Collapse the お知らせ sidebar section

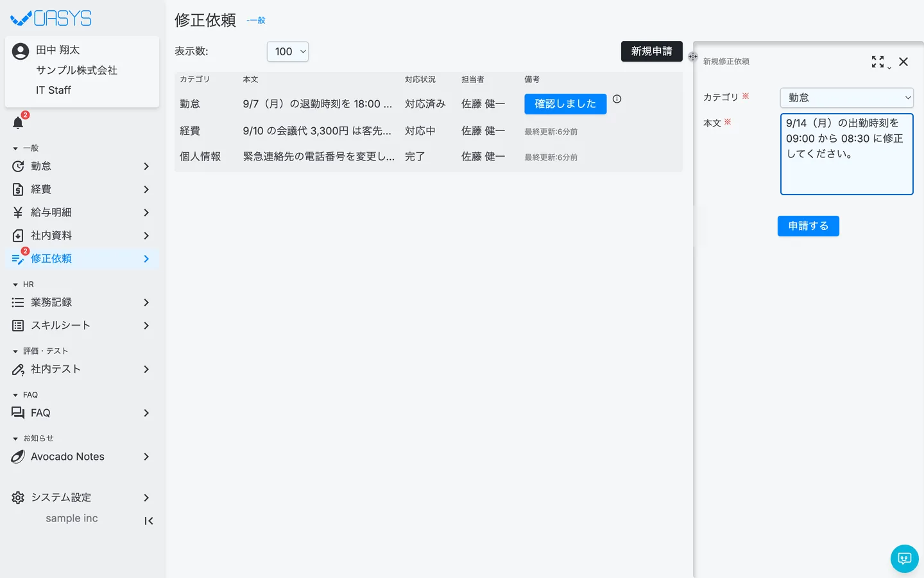(33, 439)
